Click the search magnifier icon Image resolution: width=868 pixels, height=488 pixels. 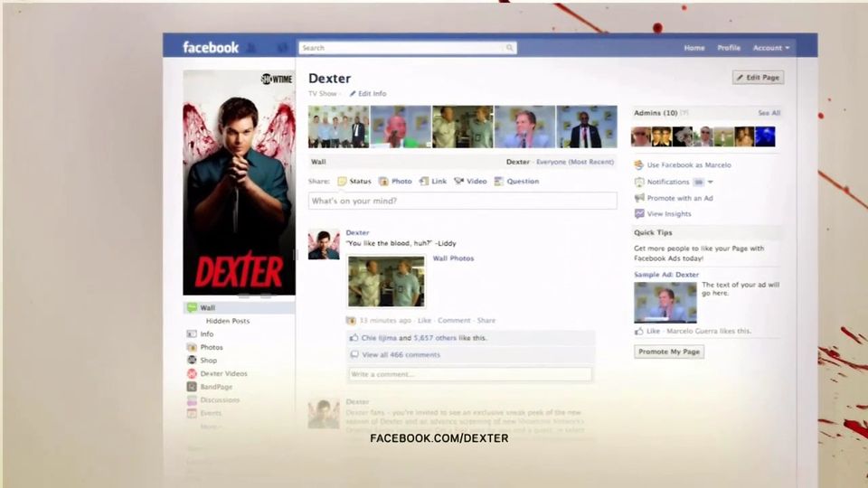[509, 48]
